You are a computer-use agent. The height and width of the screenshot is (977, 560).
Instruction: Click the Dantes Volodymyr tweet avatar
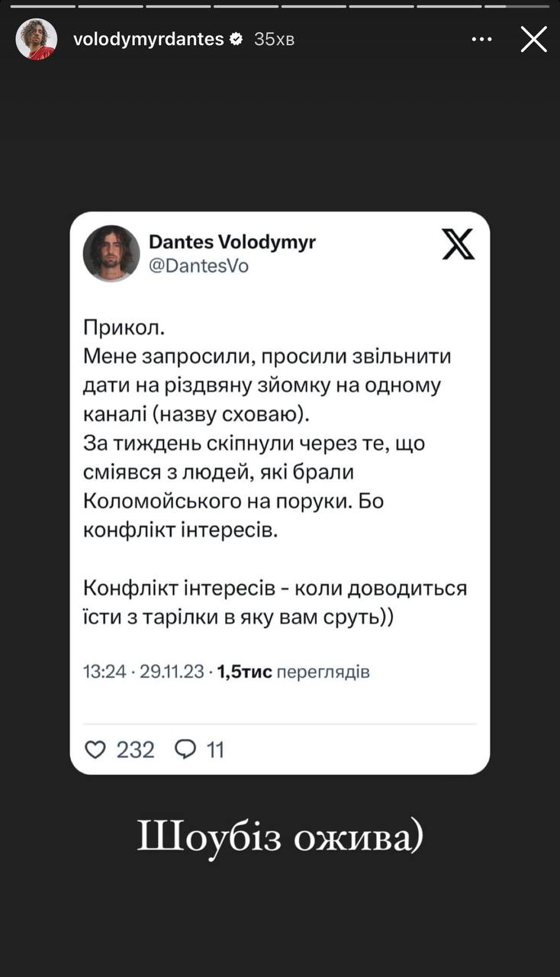[x=111, y=253]
